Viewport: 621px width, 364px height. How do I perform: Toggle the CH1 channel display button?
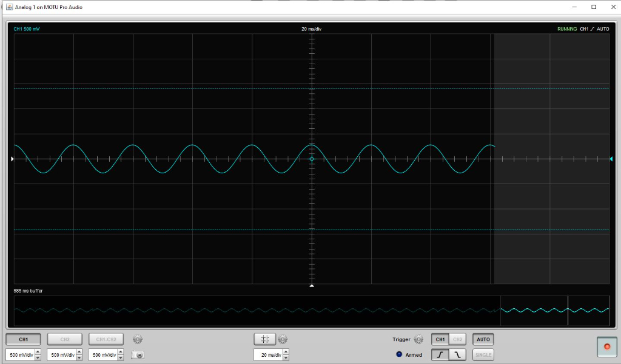point(23,339)
